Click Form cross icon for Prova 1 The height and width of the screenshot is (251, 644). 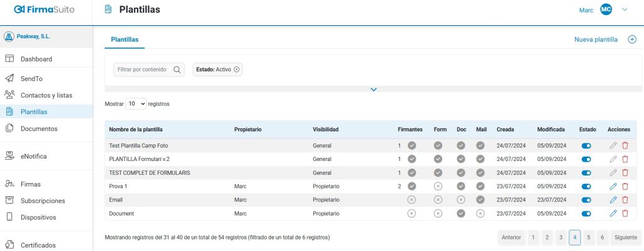click(x=438, y=186)
